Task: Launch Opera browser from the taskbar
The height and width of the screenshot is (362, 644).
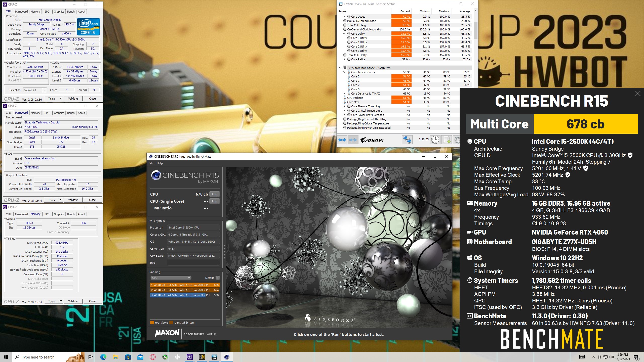Action: 152,357
